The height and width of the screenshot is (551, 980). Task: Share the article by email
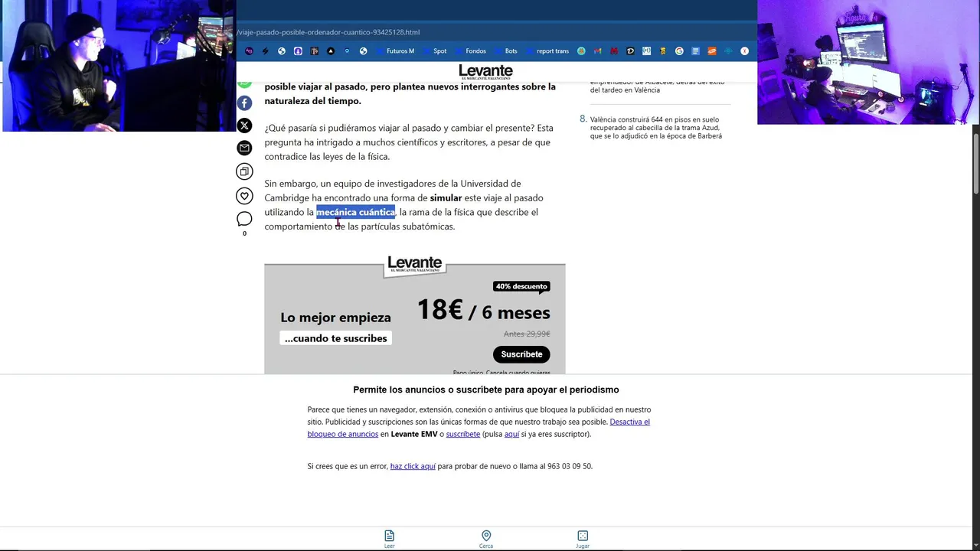244,148
